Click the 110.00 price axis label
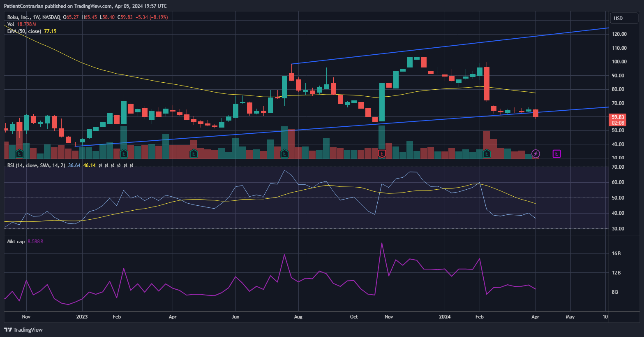The image size is (644, 337). 619,48
